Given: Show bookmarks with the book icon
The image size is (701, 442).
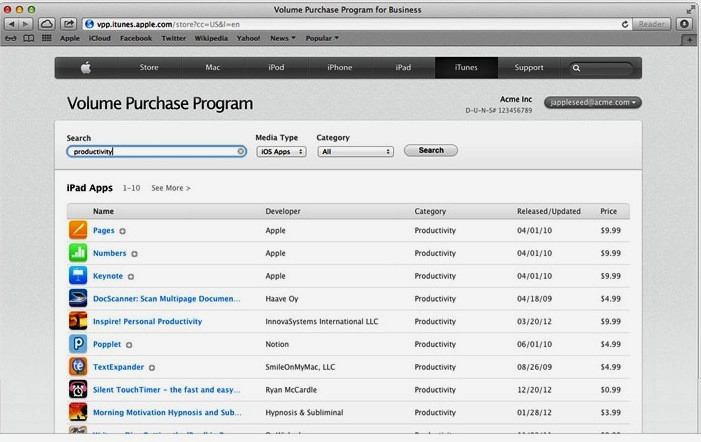Looking at the screenshot, I should tap(29, 38).
